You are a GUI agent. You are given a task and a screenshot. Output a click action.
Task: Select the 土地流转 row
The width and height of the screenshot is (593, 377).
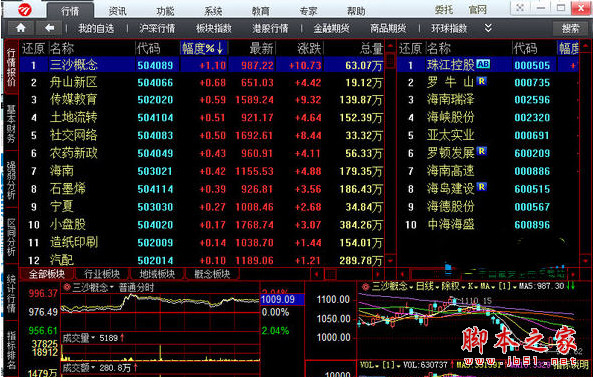(202, 118)
